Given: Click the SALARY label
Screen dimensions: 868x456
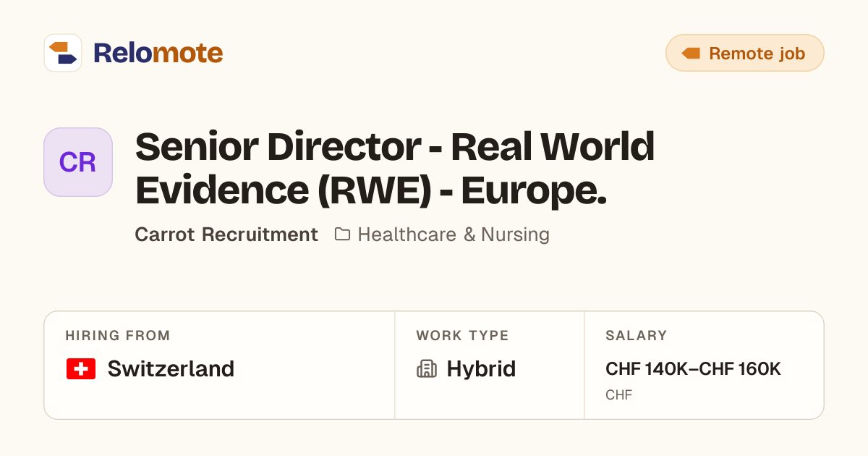Looking at the screenshot, I should coord(637,336).
